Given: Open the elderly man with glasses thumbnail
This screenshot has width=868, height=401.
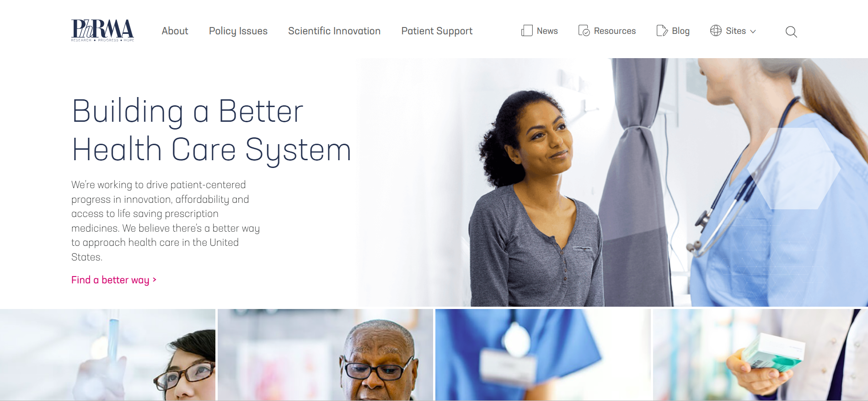Looking at the screenshot, I should tap(325, 355).
